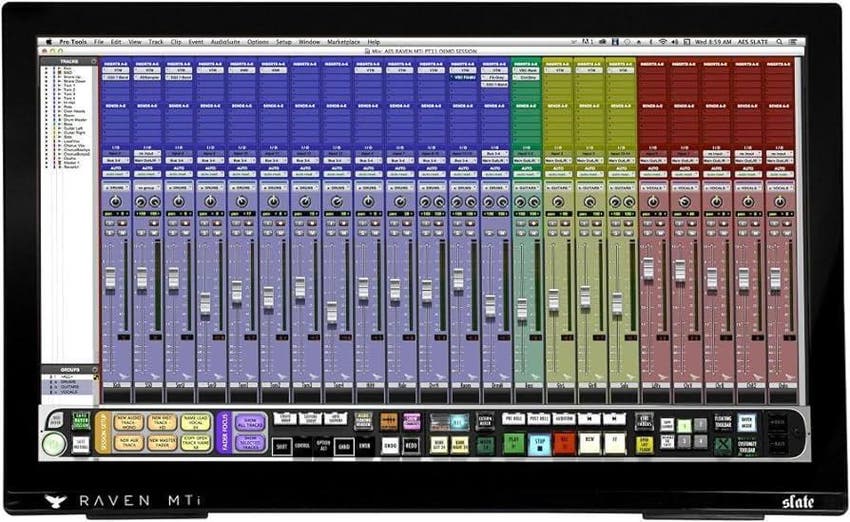Click the green X icon on Raven toolbar

721,445
